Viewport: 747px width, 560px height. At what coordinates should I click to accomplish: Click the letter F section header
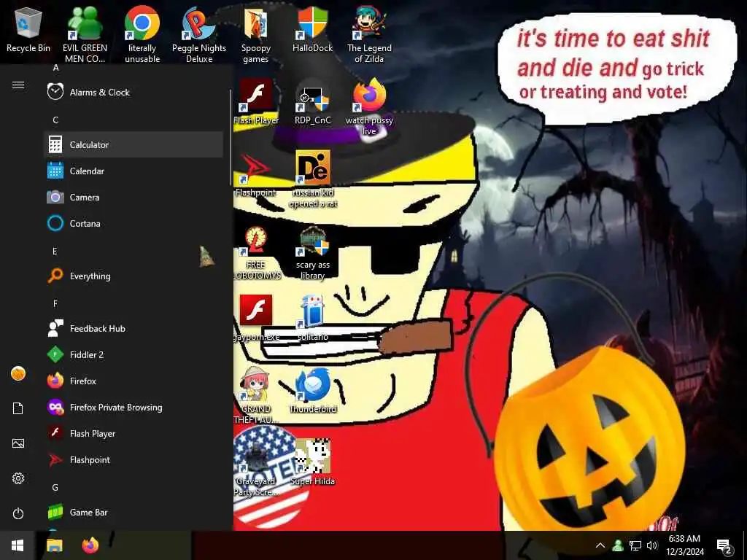(55, 303)
